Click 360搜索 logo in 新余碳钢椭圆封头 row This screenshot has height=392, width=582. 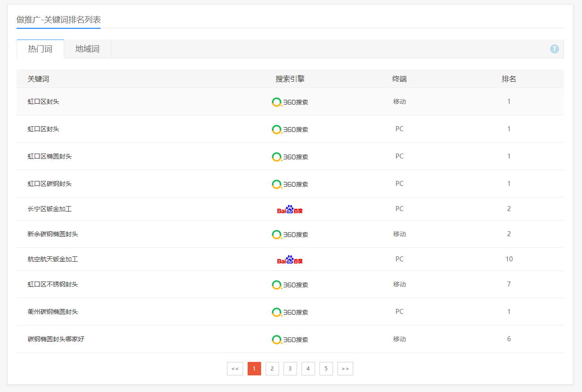coord(290,234)
